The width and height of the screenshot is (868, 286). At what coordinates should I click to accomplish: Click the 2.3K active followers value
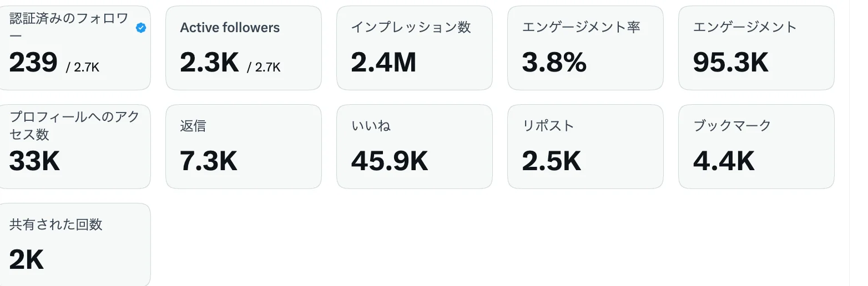209,63
